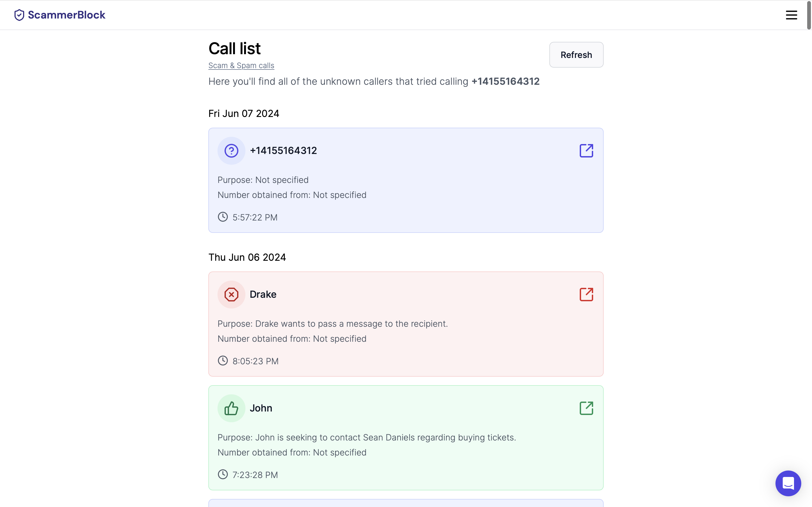Click the bold phone number in the description
The width and height of the screenshot is (812, 507).
click(x=505, y=82)
